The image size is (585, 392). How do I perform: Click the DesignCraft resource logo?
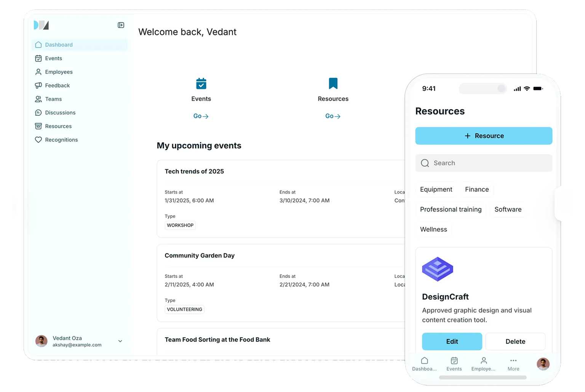(437, 269)
